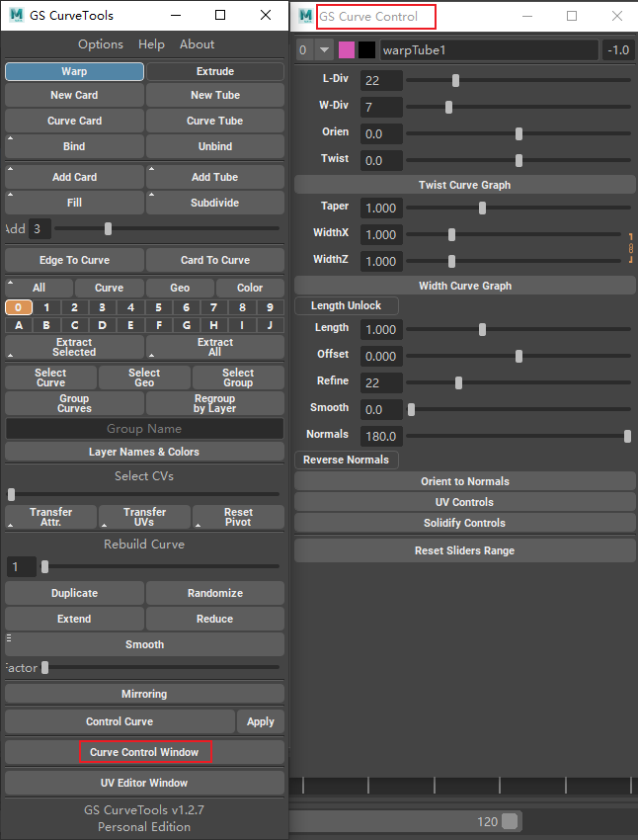Enable Warp mode
Viewport: 638px width, 840px height.
(x=74, y=71)
